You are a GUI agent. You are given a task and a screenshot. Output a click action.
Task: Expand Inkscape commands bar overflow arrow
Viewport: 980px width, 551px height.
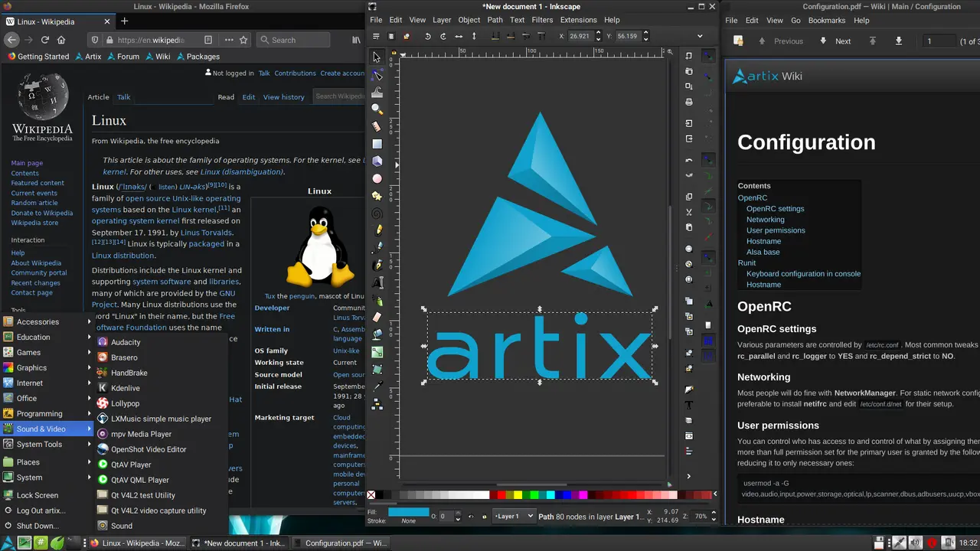(689, 476)
